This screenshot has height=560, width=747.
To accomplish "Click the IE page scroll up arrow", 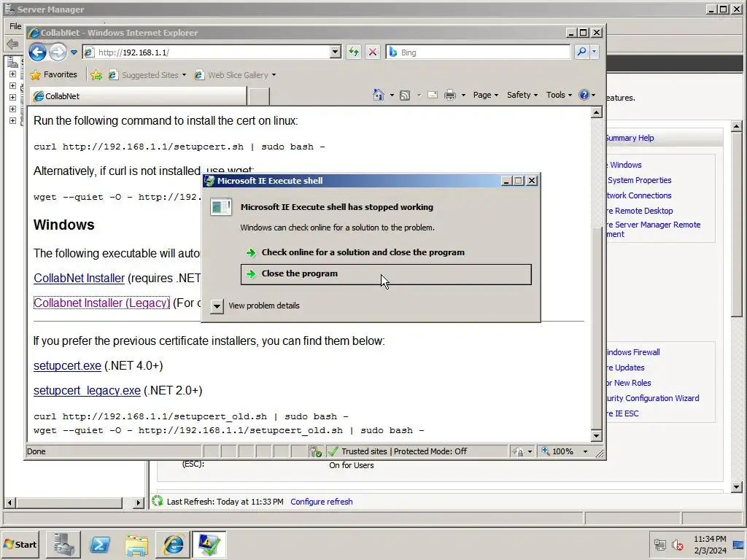I will [597, 112].
